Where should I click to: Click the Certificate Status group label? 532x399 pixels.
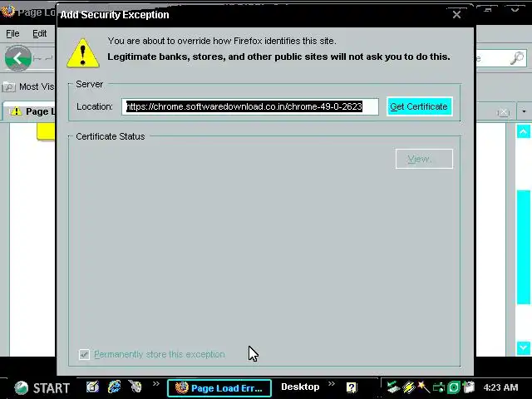[x=111, y=136]
